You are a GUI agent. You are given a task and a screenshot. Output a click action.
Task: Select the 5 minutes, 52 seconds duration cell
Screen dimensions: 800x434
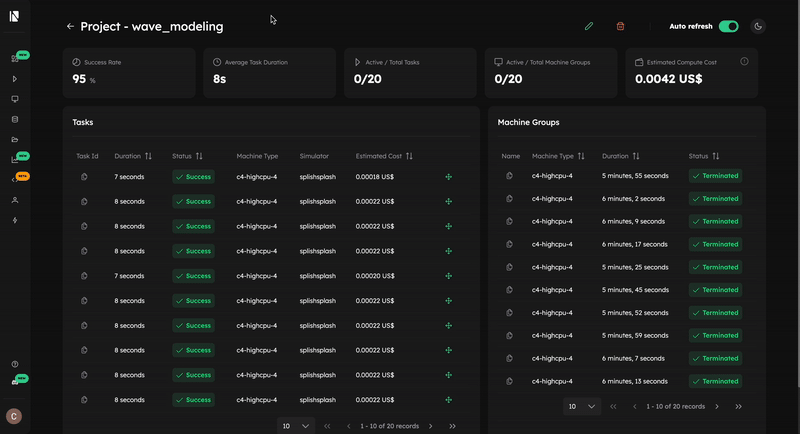(635, 313)
